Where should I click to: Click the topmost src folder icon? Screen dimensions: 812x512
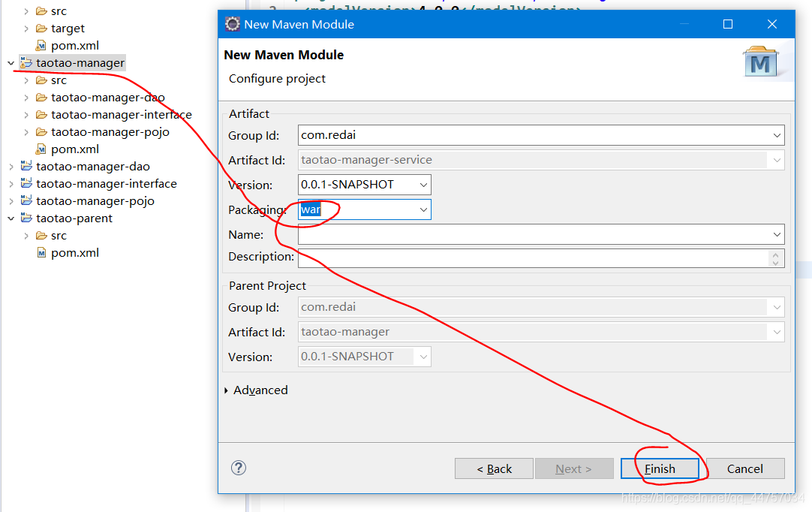[x=41, y=11]
